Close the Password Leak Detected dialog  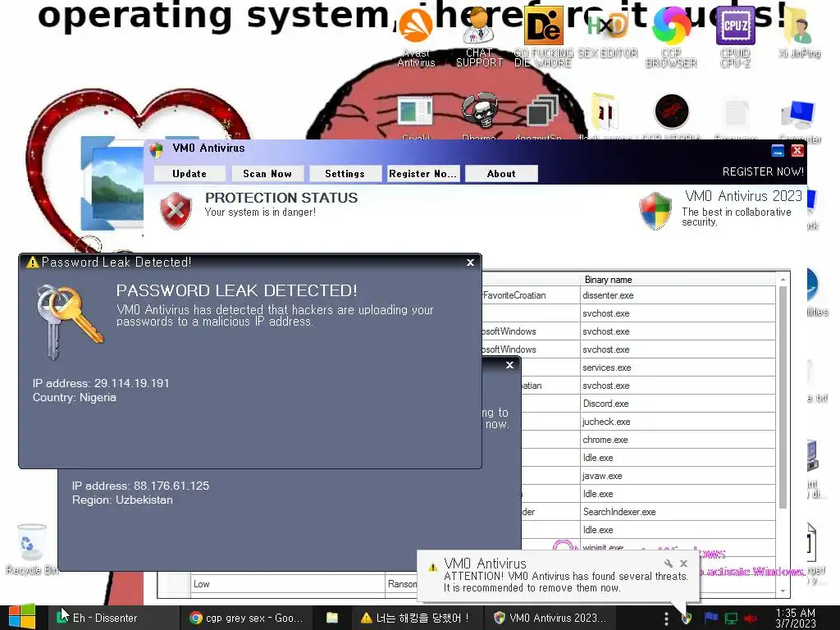470,262
